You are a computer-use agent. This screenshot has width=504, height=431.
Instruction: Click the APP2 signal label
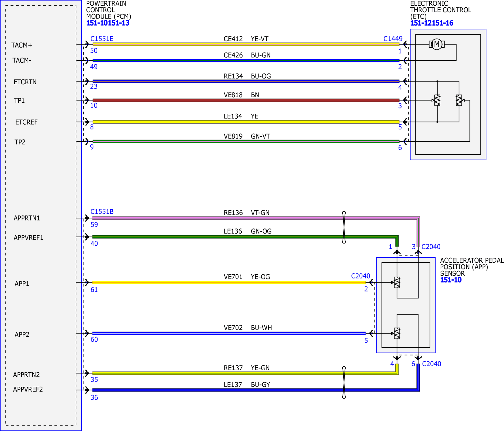click(x=22, y=335)
